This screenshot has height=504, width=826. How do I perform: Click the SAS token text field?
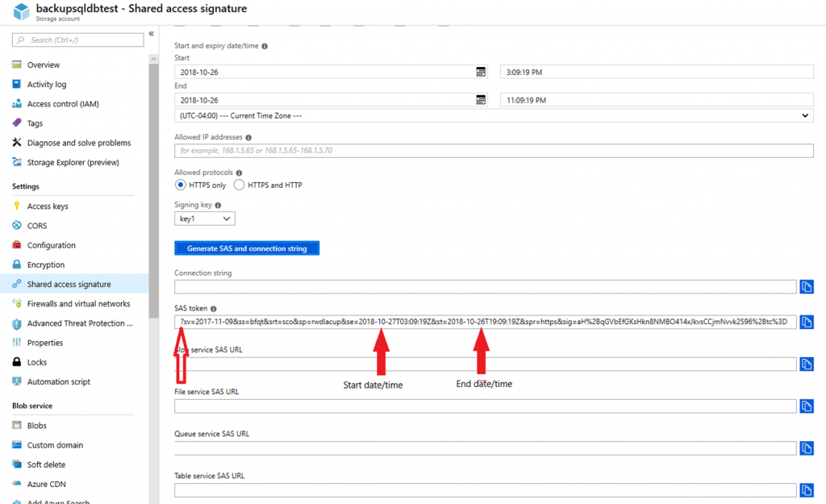click(x=485, y=322)
